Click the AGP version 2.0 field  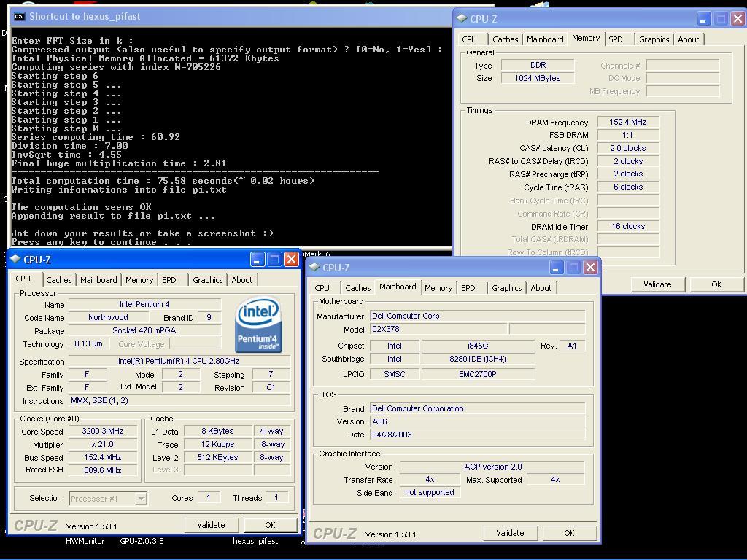492,467
